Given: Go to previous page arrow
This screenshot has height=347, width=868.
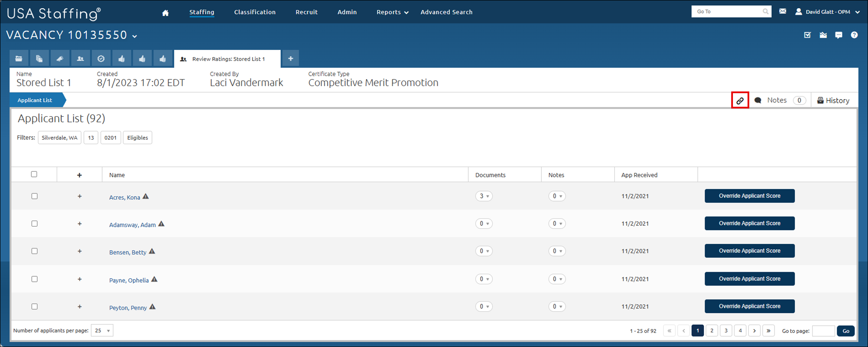Looking at the screenshot, I should (x=683, y=331).
